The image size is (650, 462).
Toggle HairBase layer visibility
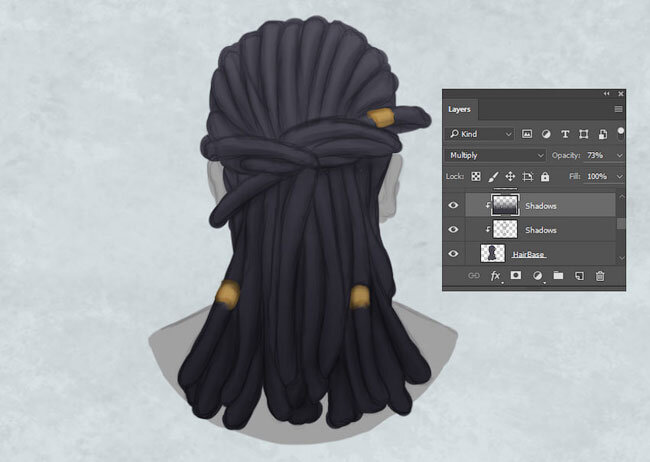coord(453,253)
